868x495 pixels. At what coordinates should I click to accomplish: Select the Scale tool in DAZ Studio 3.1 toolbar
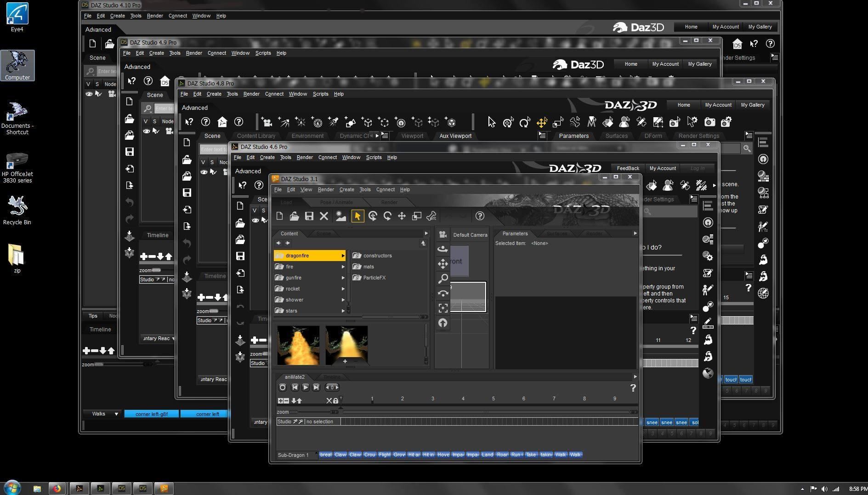click(416, 216)
